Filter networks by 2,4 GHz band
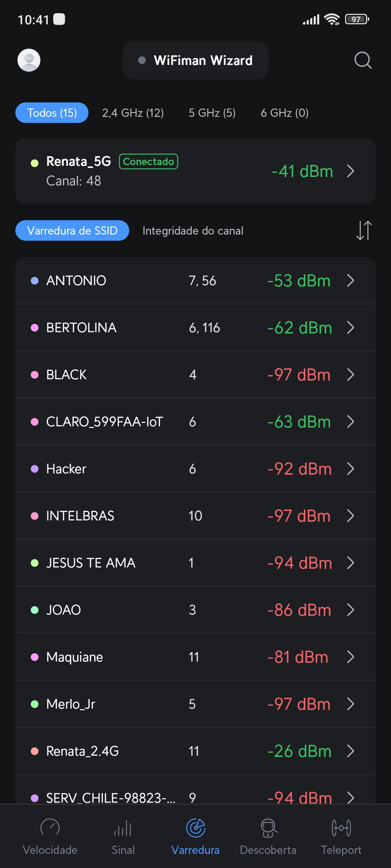The width and height of the screenshot is (391, 868). coord(133,113)
